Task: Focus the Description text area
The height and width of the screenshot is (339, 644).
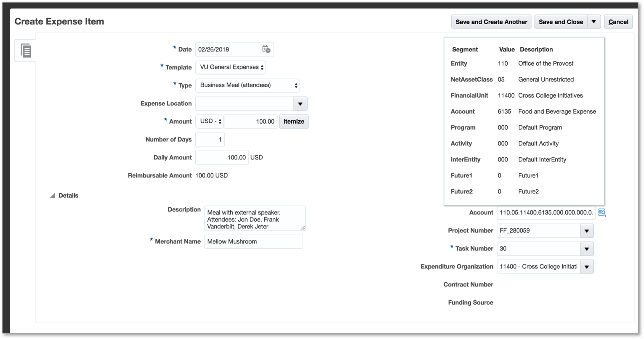Action: (255, 218)
